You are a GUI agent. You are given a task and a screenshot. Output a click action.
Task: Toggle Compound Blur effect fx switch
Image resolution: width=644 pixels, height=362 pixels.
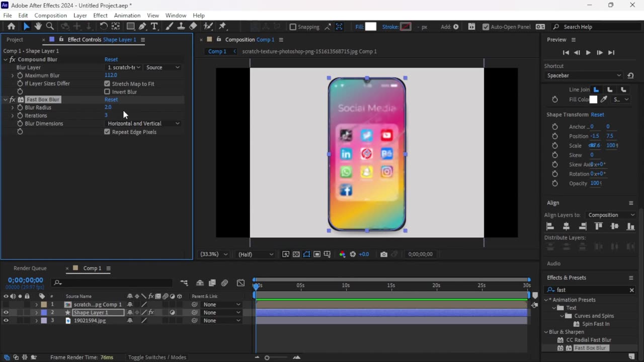[12, 59]
